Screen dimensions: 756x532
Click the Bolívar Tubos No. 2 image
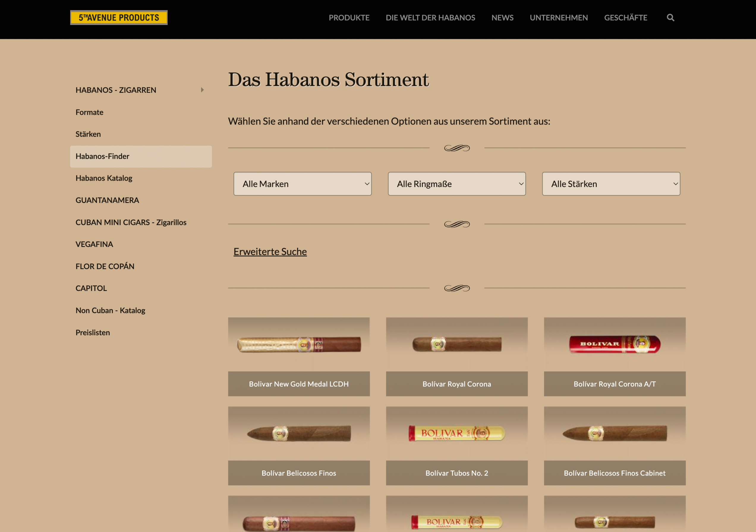(x=456, y=433)
